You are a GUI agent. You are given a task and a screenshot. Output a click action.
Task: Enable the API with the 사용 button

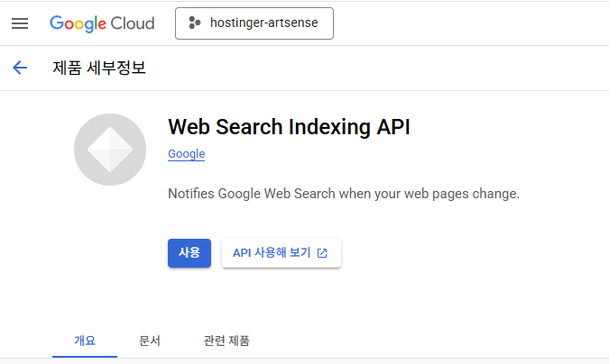point(189,253)
